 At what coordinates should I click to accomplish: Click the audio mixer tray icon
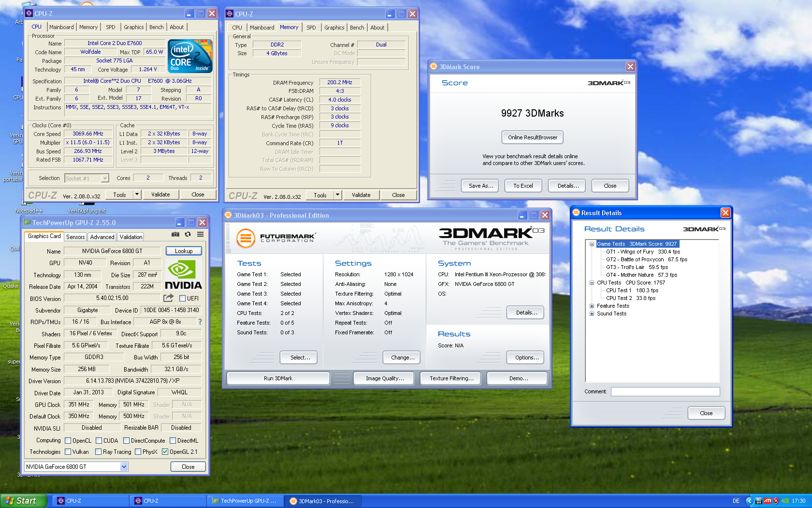759,501
